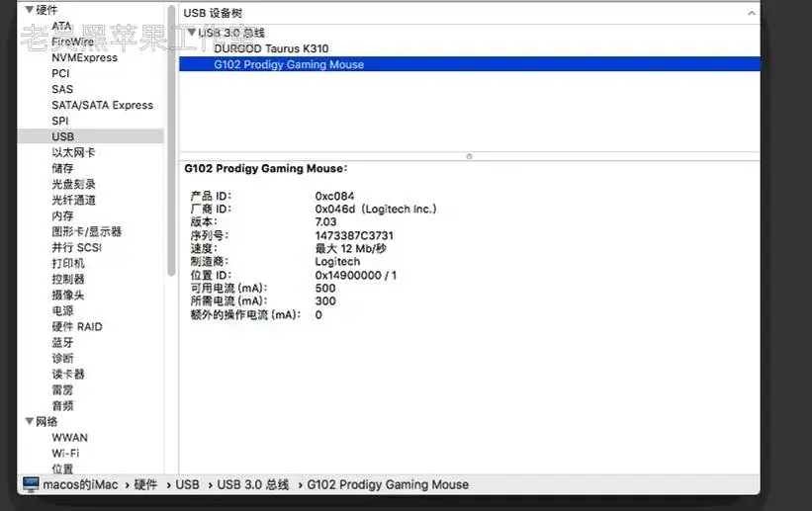
Task: Select Wi-Fi under 网络
Action: tap(65, 453)
